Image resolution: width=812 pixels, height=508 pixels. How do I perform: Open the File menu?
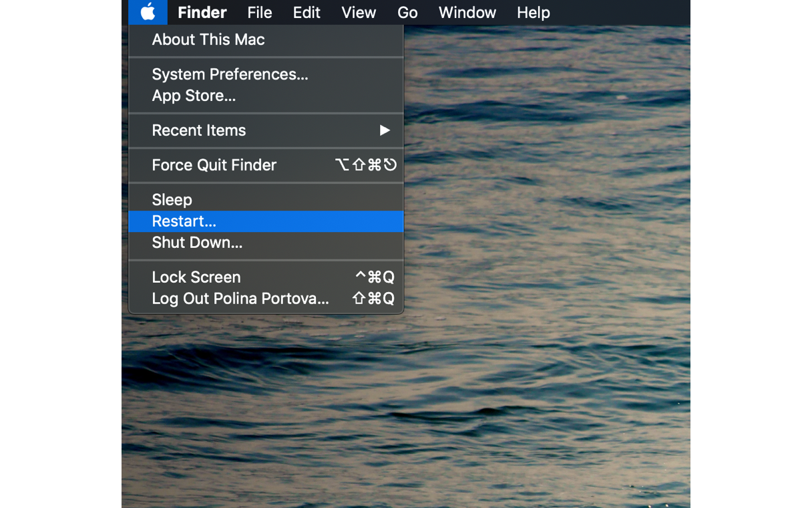click(260, 12)
